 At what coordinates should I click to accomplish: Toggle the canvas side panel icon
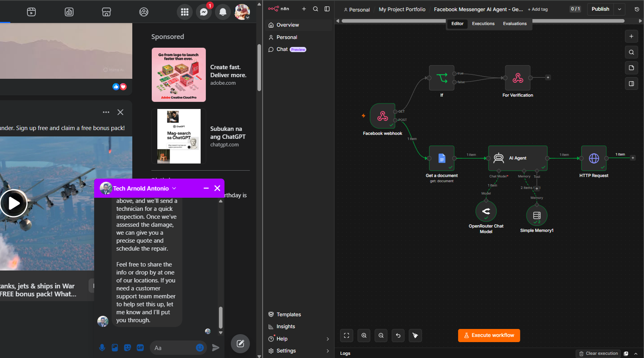coord(631,84)
